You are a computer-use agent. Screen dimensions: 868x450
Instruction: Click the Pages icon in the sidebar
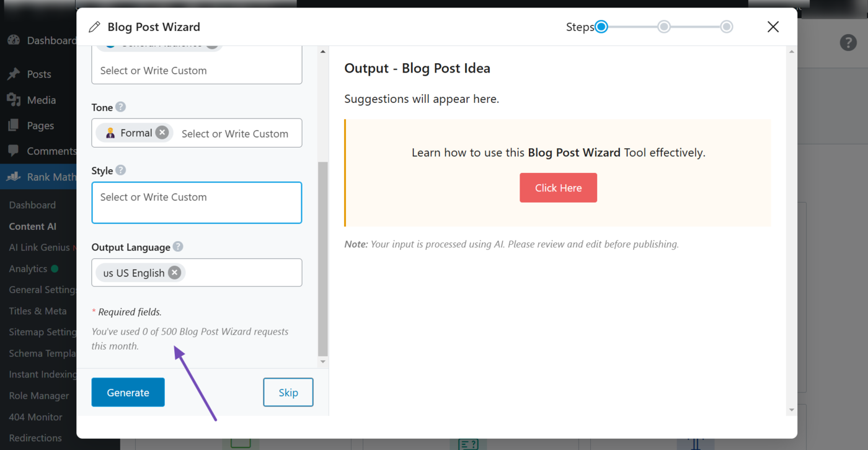(14, 125)
